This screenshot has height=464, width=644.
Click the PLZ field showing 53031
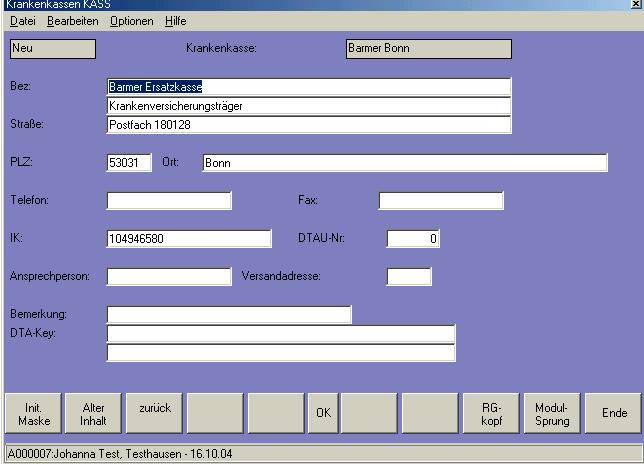coord(129,163)
